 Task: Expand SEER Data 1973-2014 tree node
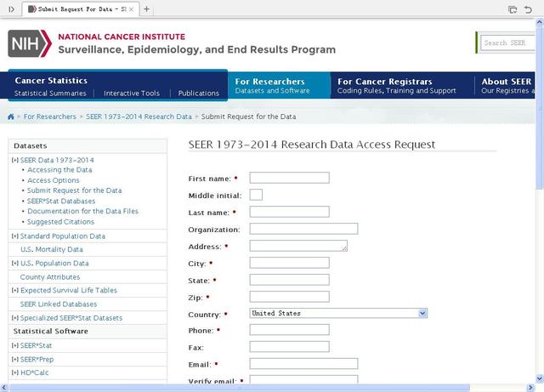coord(15,160)
